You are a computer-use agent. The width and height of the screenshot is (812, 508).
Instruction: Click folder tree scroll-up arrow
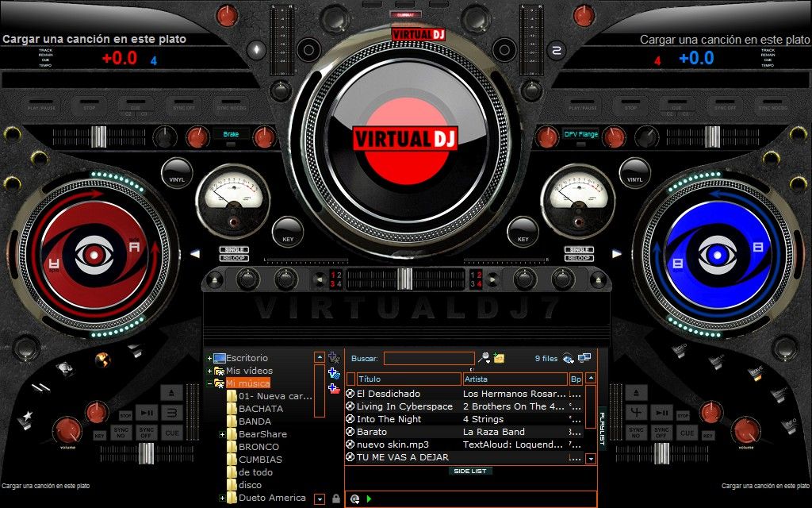(x=320, y=358)
